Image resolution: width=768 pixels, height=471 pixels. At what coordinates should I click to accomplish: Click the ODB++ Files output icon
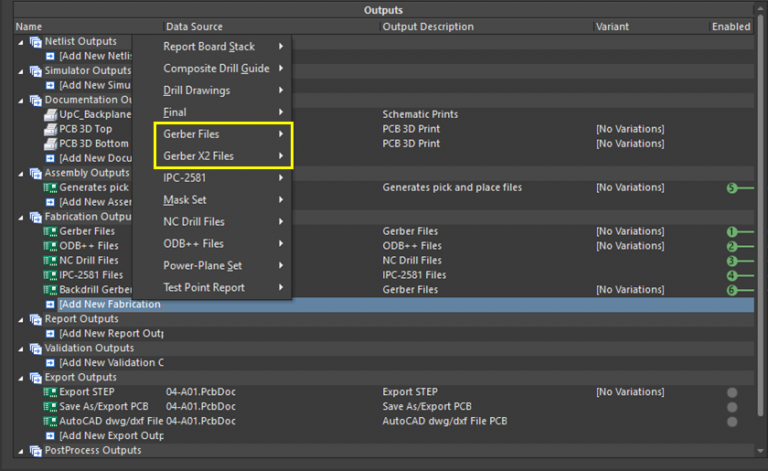pos(50,246)
